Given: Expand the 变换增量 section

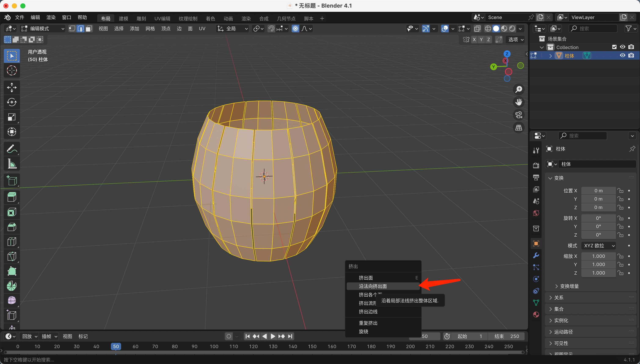Looking at the screenshot, I should click(569, 286).
